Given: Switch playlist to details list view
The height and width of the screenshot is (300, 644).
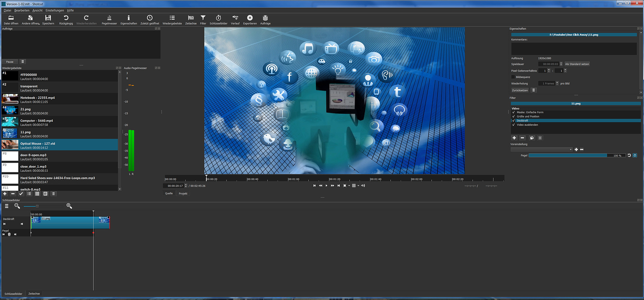Looking at the screenshot, I should click(29, 193).
